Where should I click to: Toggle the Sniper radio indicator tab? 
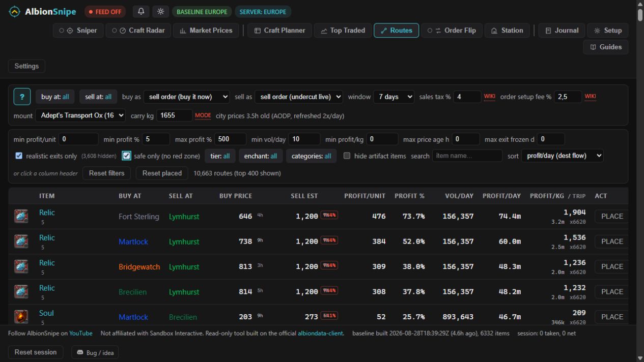coord(78,31)
